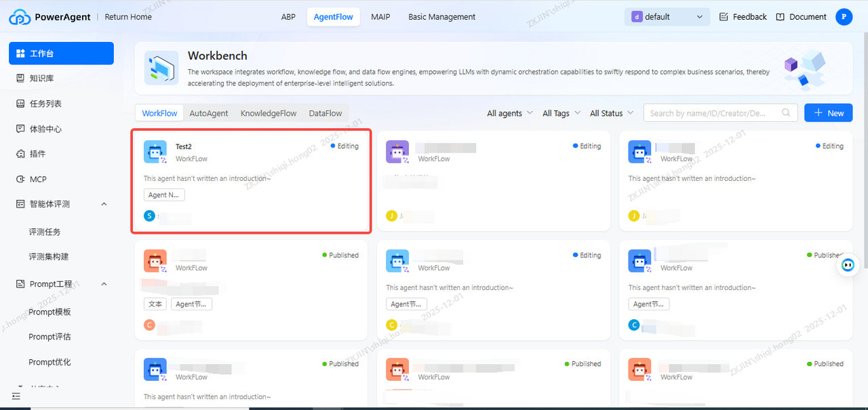Image resolution: width=868 pixels, height=410 pixels.
Task: Click the PowerAgent cloud logo icon
Action: pyautogui.click(x=20, y=17)
